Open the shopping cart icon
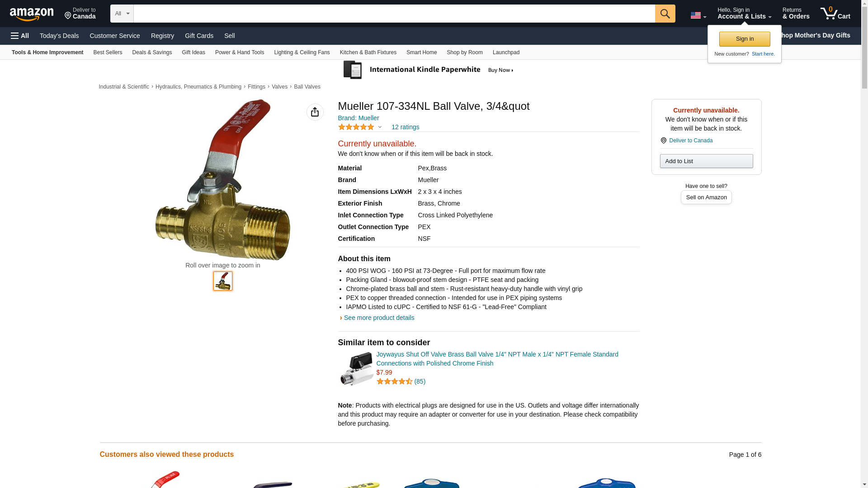Screen dimensions: 868x488 click(x=835, y=13)
